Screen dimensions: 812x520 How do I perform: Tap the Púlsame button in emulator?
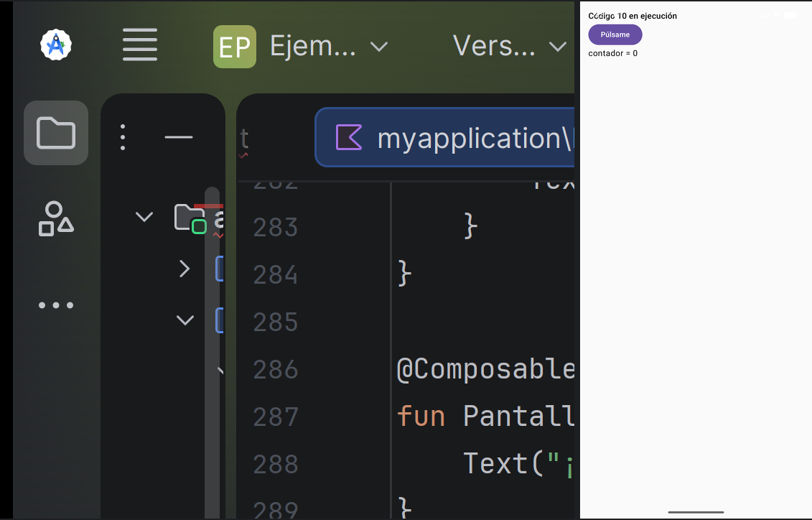[x=615, y=34]
